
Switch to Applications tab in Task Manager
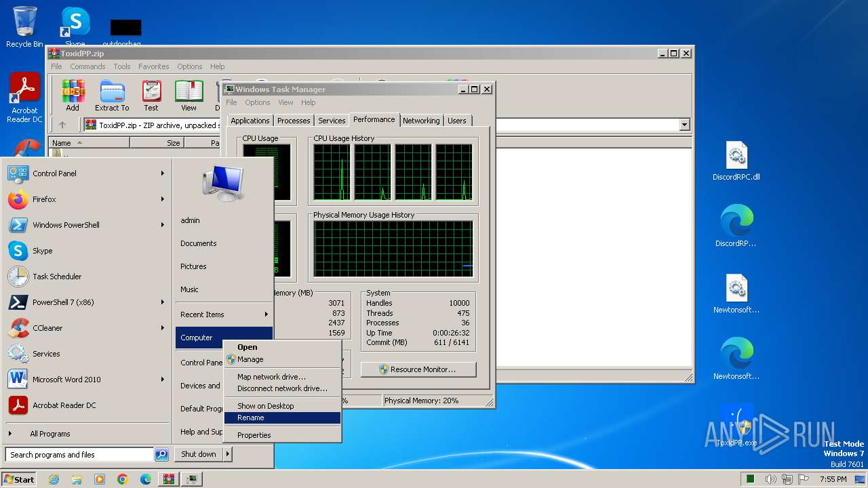click(x=250, y=121)
